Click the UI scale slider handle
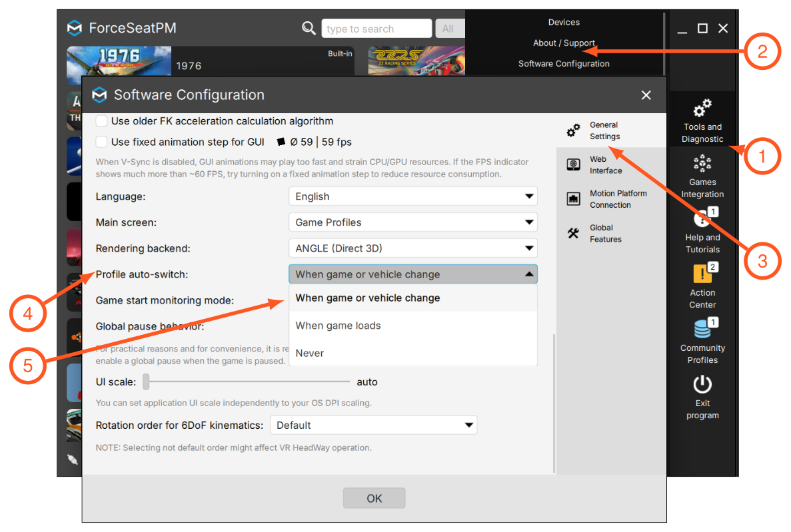The height and width of the screenshot is (532, 791). click(x=147, y=382)
